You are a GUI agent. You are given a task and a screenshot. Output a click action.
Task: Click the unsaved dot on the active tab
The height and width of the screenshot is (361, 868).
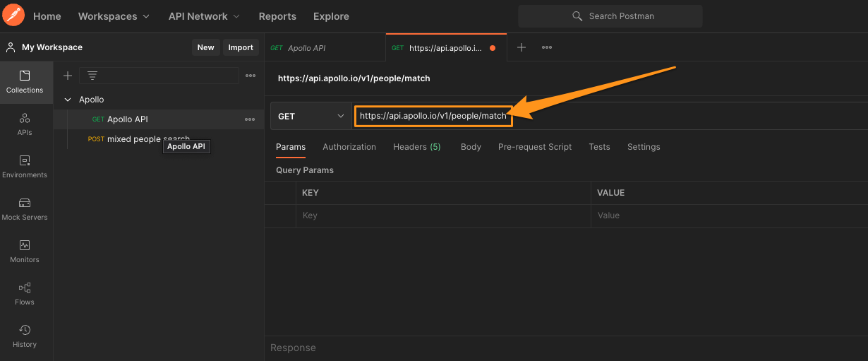click(493, 48)
